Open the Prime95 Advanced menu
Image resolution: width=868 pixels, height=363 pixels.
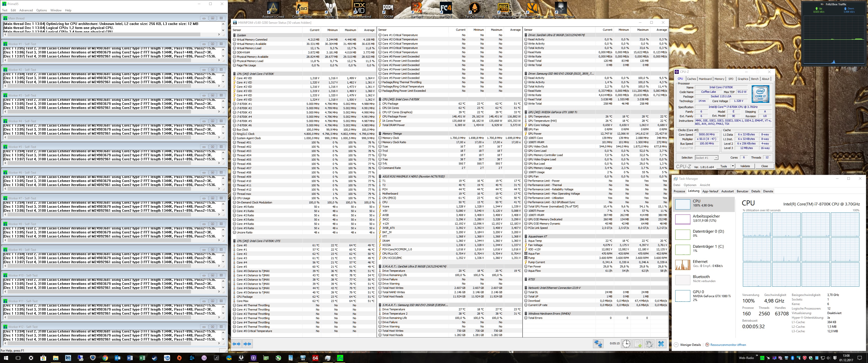(x=26, y=10)
